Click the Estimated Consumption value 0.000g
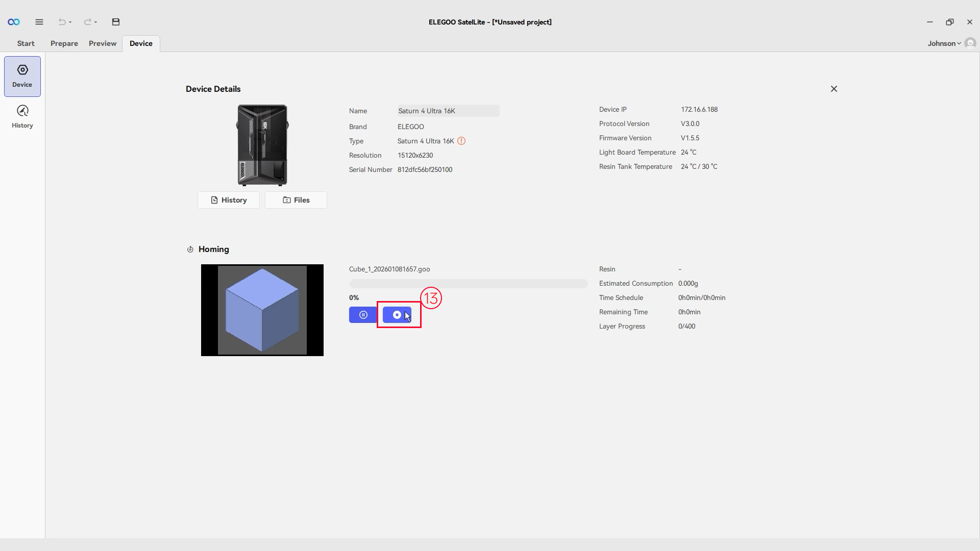This screenshot has width=980, height=551. point(688,283)
